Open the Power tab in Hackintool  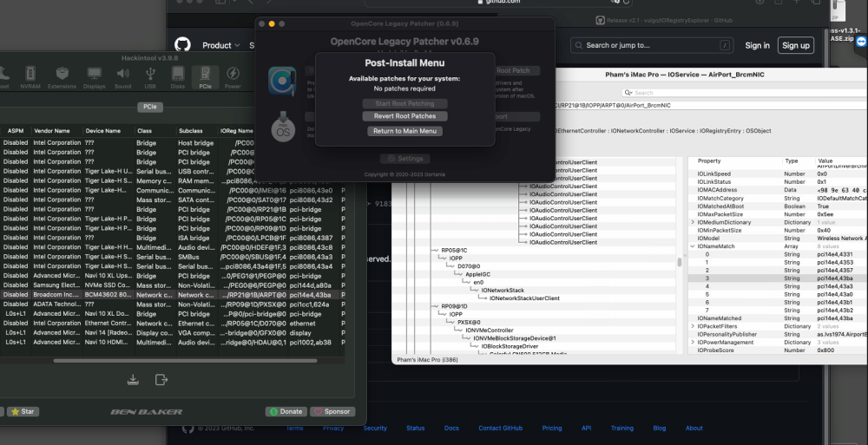[233, 77]
